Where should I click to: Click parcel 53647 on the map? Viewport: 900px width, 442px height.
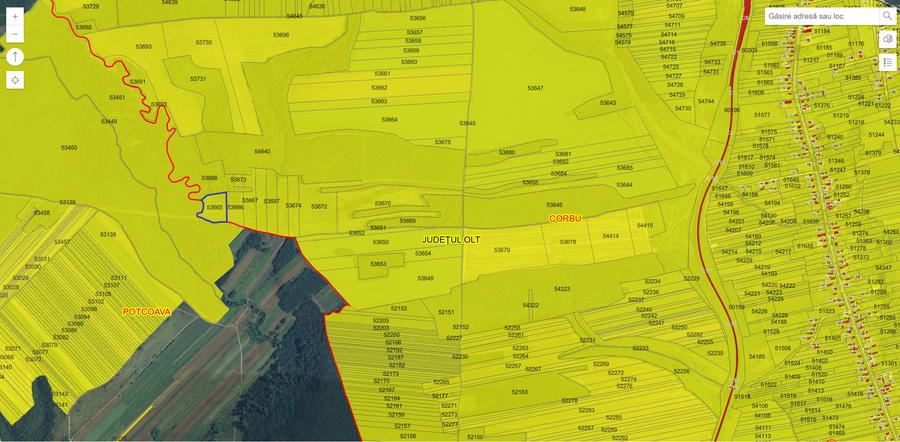coord(535,89)
